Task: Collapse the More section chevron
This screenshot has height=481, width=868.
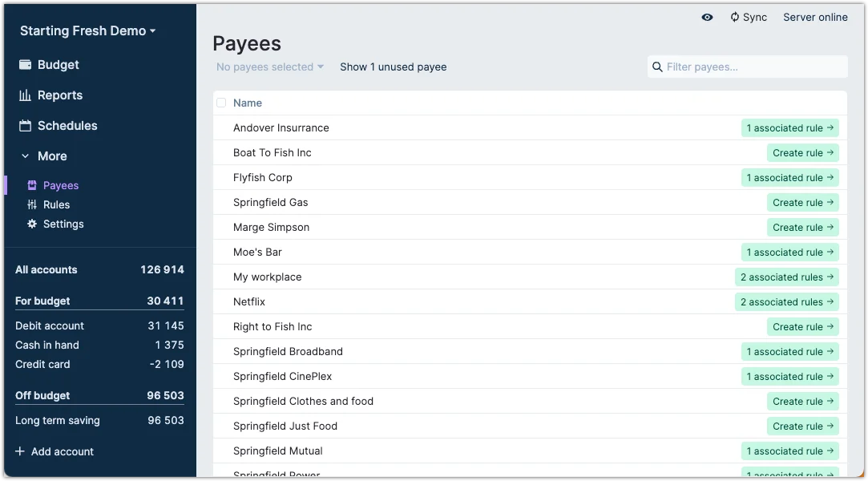Action: [x=25, y=156]
